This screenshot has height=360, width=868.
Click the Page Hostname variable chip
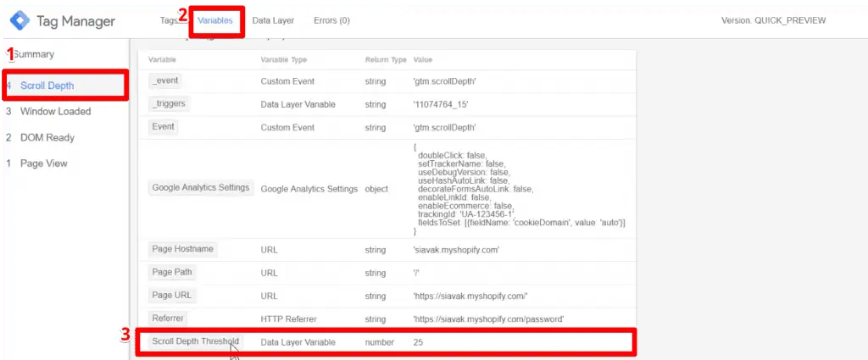[x=183, y=249]
